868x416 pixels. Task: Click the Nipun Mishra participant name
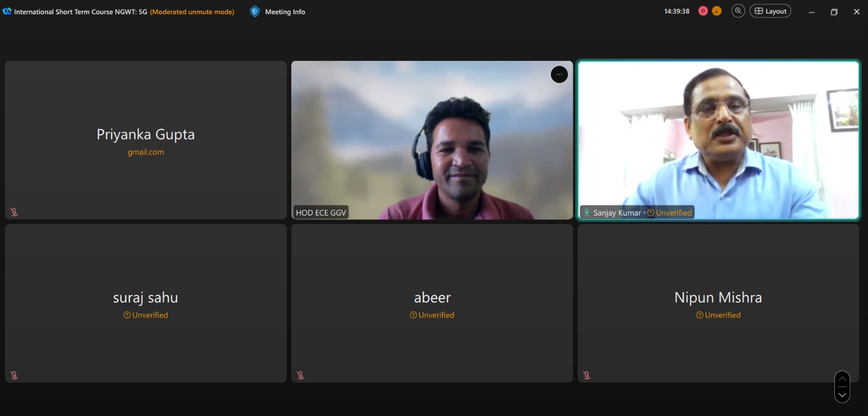tap(718, 298)
